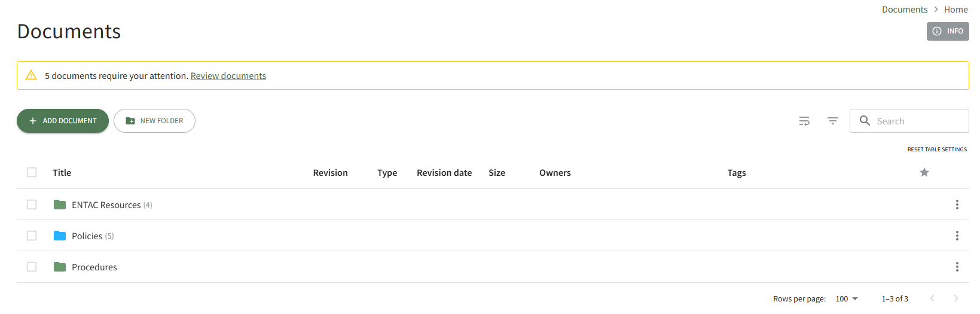980x314 pixels.
Task: Click the green ENTAC Resources folder icon
Action: [x=60, y=205]
